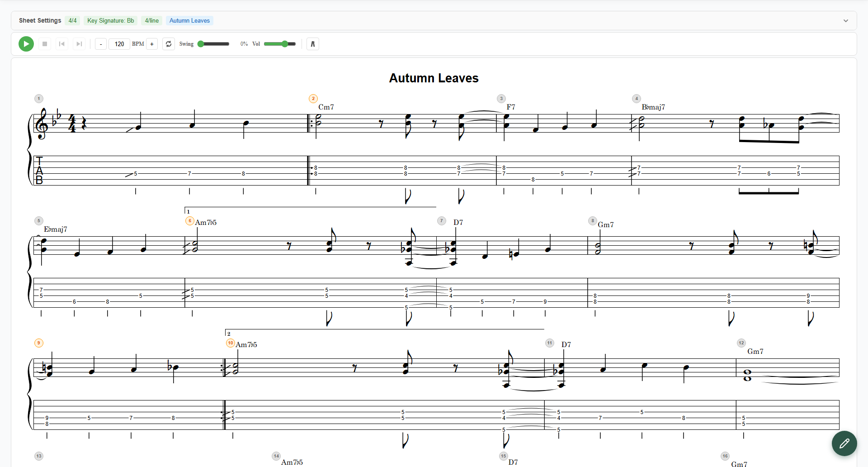Screen dimensions: 868x467
Task: Click the Gm7 chord in measure 12
Action: click(x=755, y=352)
